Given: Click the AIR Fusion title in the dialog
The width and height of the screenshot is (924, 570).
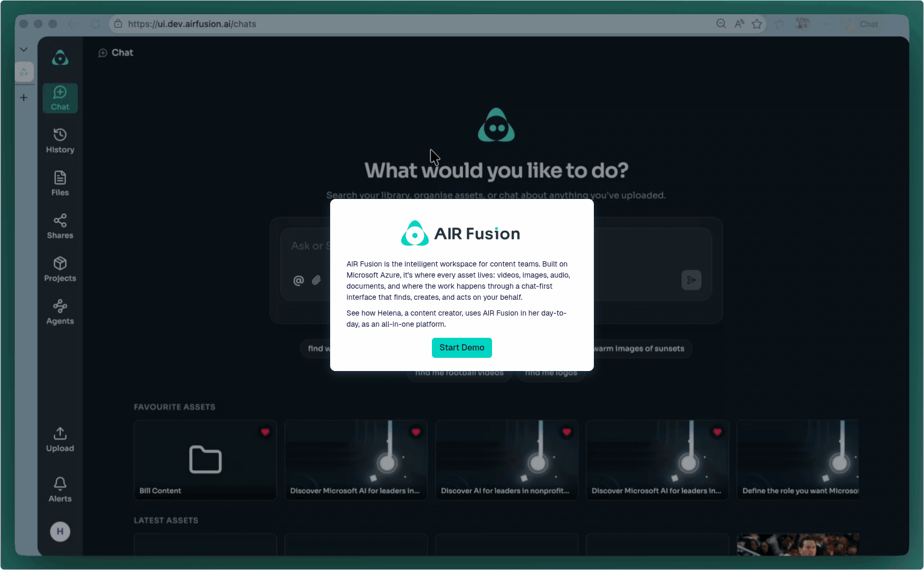Looking at the screenshot, I should (x=477, y=234).
